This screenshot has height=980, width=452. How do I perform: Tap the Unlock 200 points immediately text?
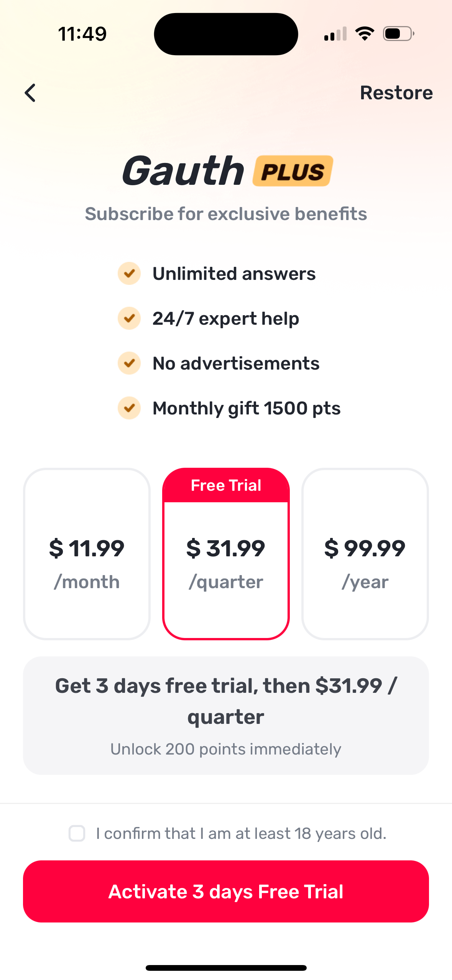226,749
